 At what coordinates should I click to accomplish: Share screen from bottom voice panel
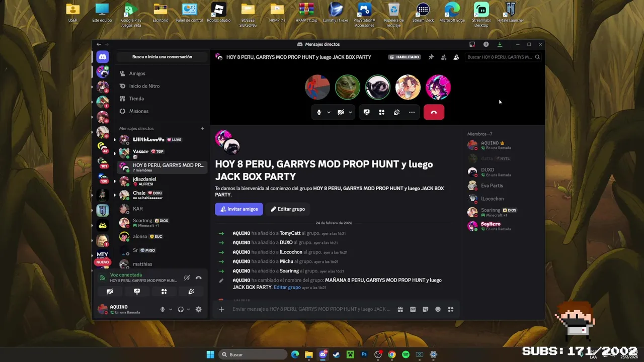[137, 292]
